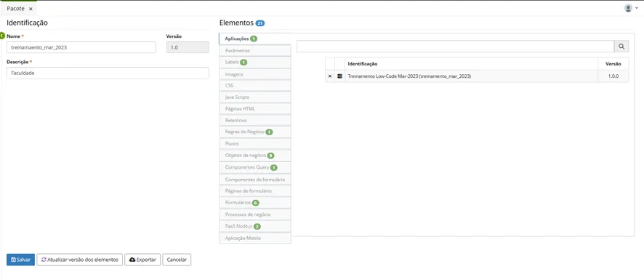Select the Treinamento Low-Code Mar-2023 entry
644x280 pixels.
pyautogui.click(x=409, y=76)
